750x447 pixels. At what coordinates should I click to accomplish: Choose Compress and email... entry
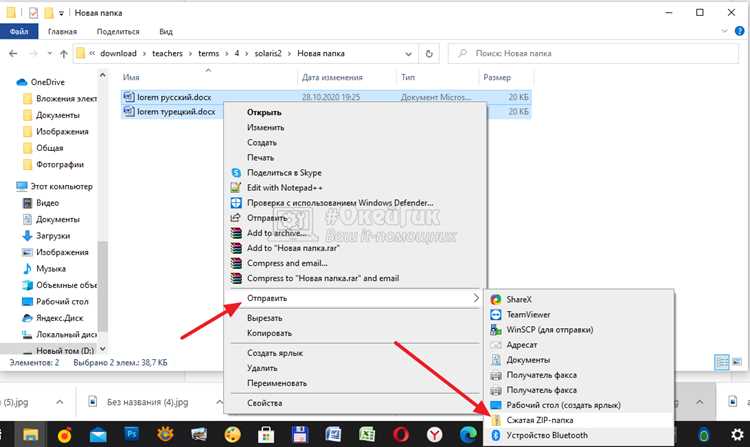(x=287, y=263)
